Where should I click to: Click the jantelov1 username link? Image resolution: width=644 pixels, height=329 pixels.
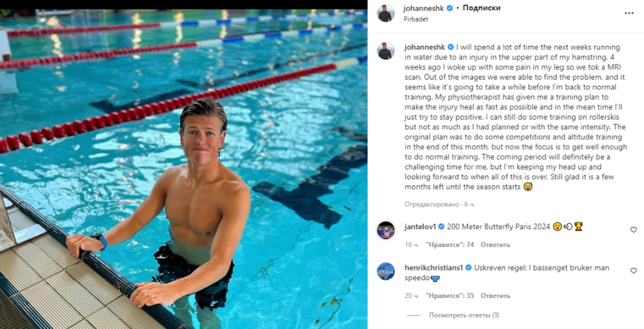click(x=420, y=227)
